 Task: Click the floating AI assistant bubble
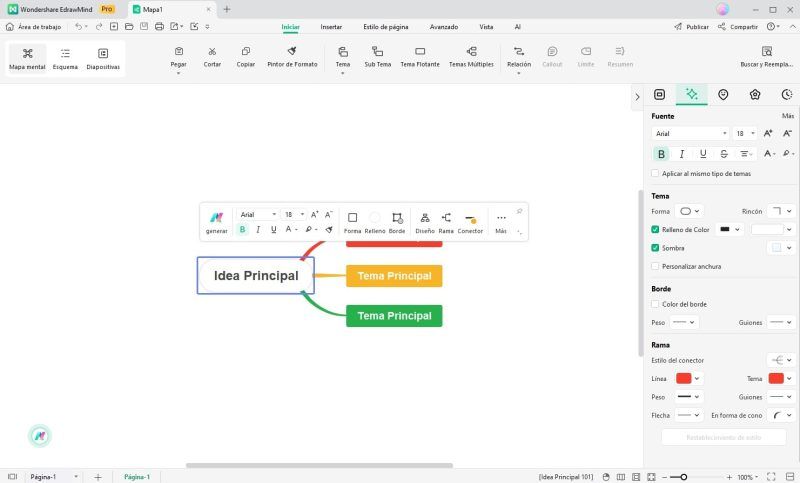(x=39, y=436)
